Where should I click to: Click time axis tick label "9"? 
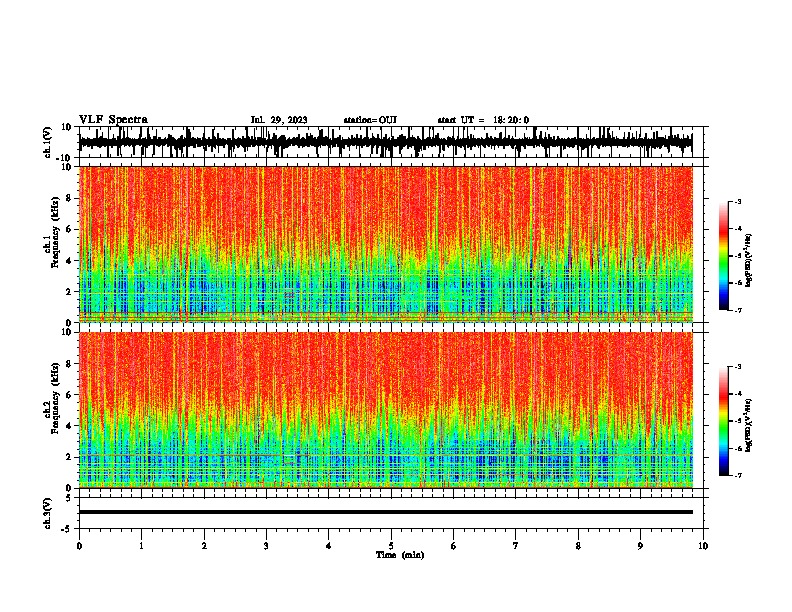click(x=640, y=546)
